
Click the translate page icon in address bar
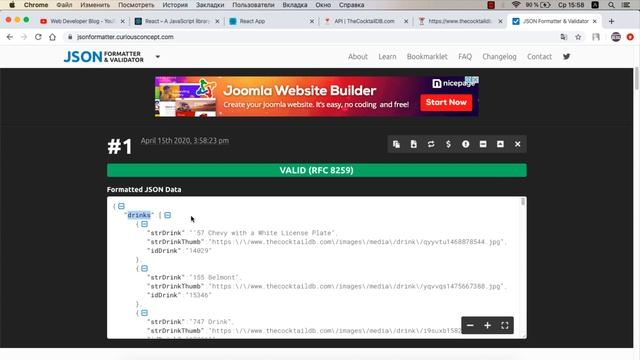(564, 37)
